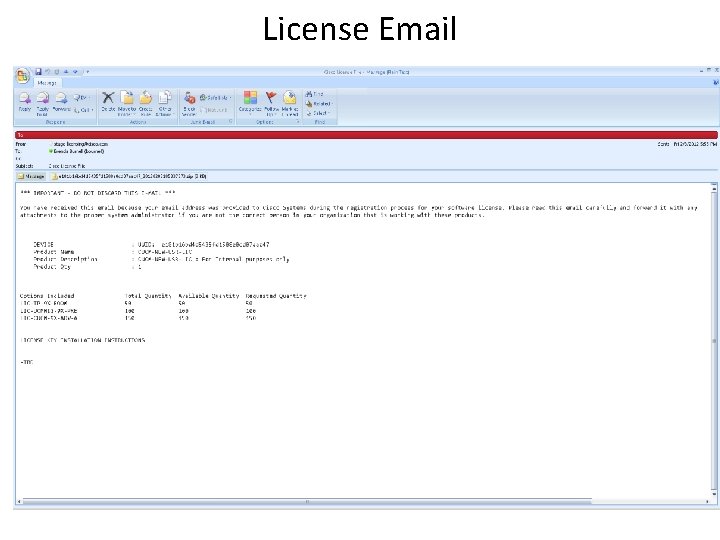Open the Categorize color menu
This screenshot has height=540, width=720.
tap(250, 103)
